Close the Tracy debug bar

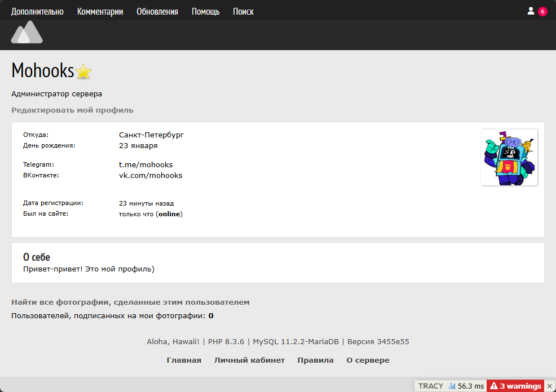click(x=550, y=386)
